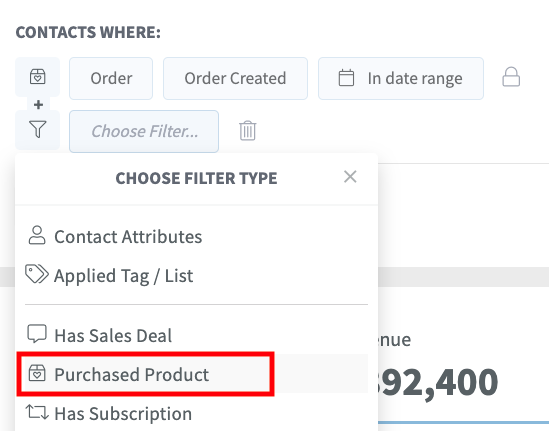Click the lock icon beside date range
Viewport: 549px width, 431px height.
tap(511, 77)
